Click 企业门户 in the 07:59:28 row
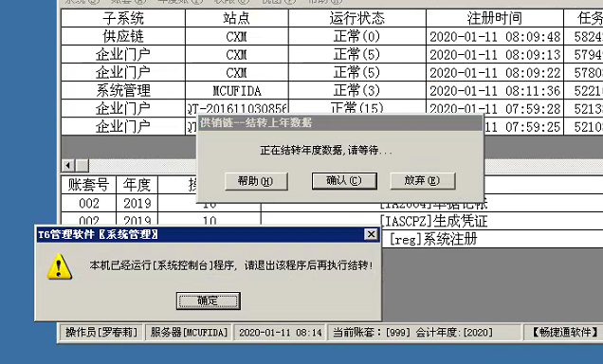 123,108
